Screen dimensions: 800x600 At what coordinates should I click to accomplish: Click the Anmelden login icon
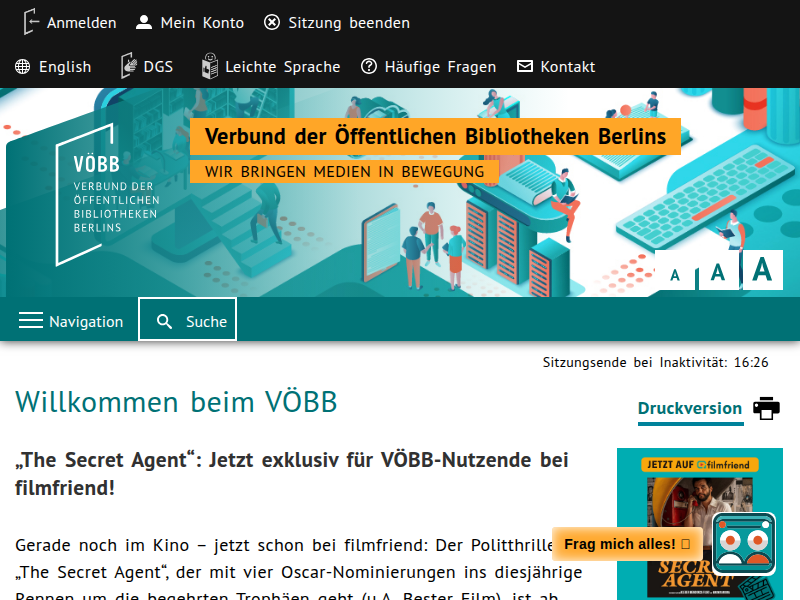32,22
